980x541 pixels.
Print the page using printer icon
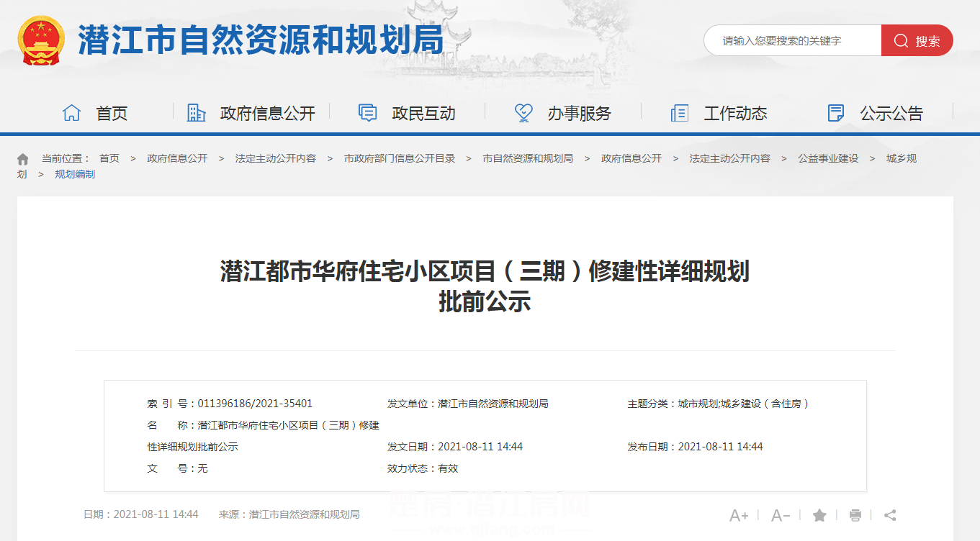[855, 515]
